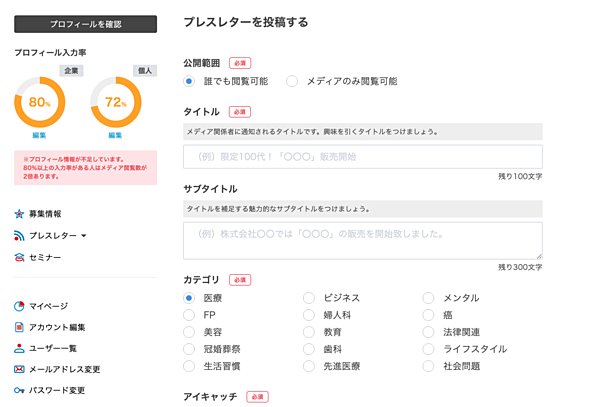Click into the タイトル input field
The image size is (600, 407).
(362, 157)
